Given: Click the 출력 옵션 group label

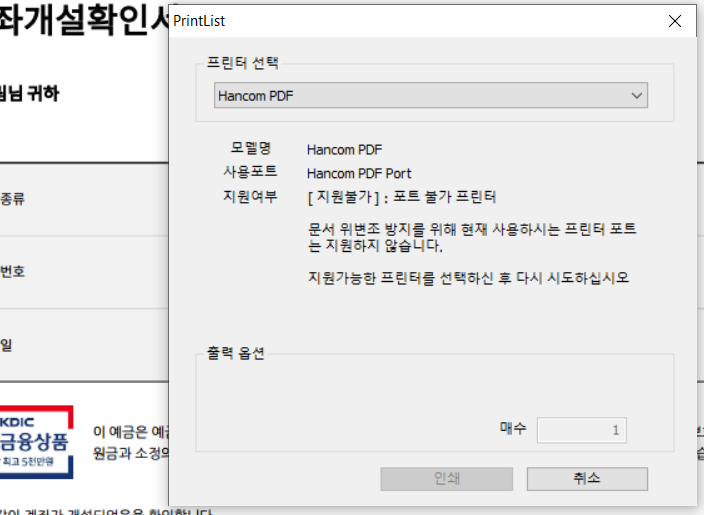Looking at the screenshot, I should tap(236, 353).
